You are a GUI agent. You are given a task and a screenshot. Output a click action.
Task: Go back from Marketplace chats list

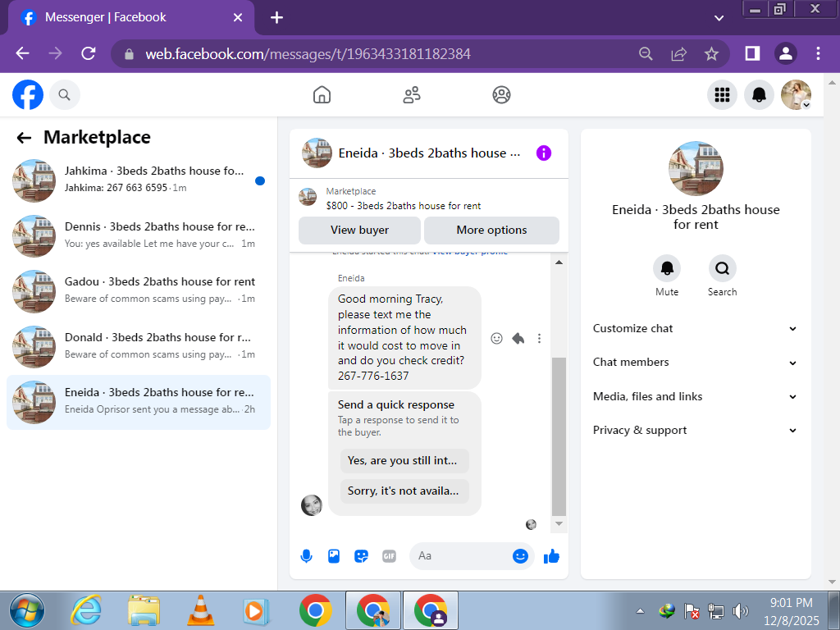point(24,138)
